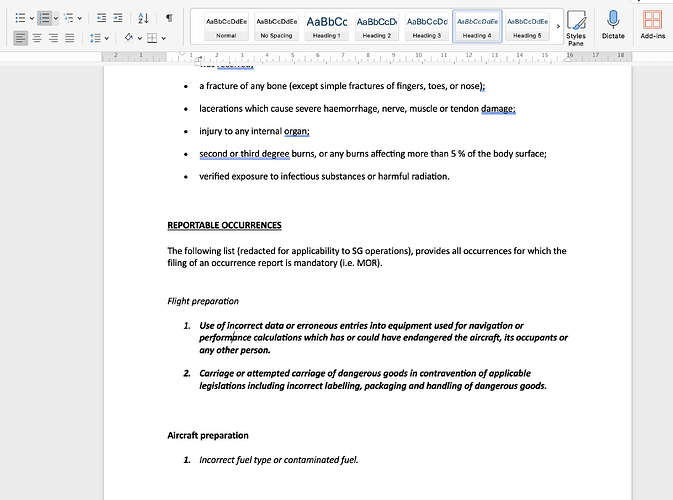Apply the Normal style
The width and height of the screenshot is (673, 500).
pyautogui.click(x=226, y=27)
